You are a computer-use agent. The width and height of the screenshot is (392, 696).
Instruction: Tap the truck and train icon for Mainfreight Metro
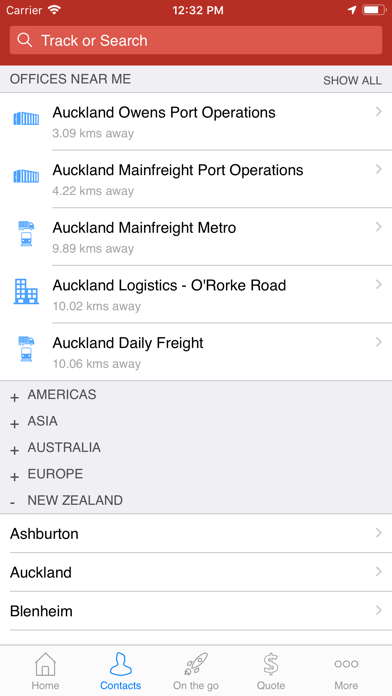click(26, 233)
